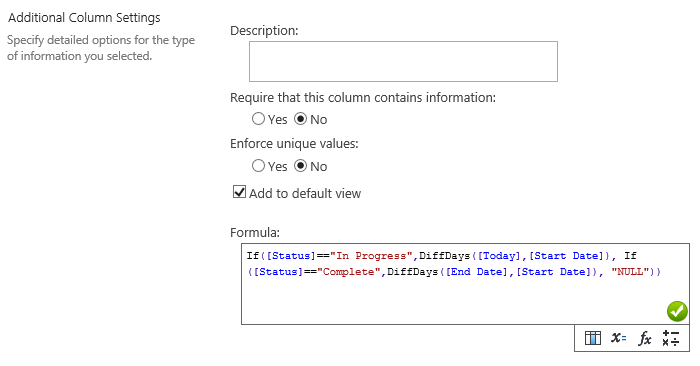Click the Additional Column Settings heading
700x366 pixels.
coord(84,18)
